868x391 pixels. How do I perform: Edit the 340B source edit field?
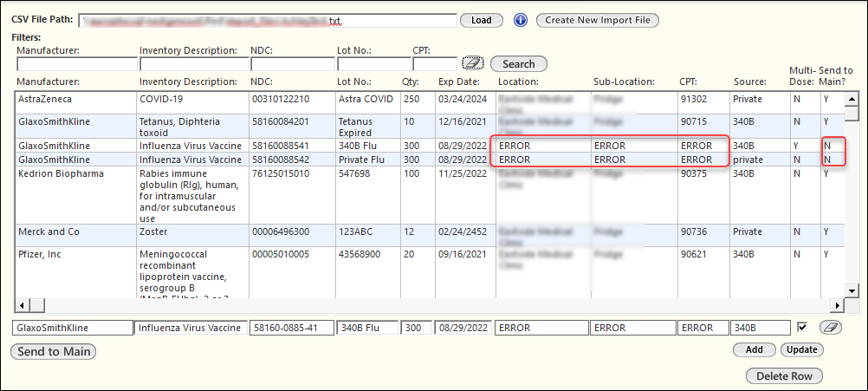(760, 328)
